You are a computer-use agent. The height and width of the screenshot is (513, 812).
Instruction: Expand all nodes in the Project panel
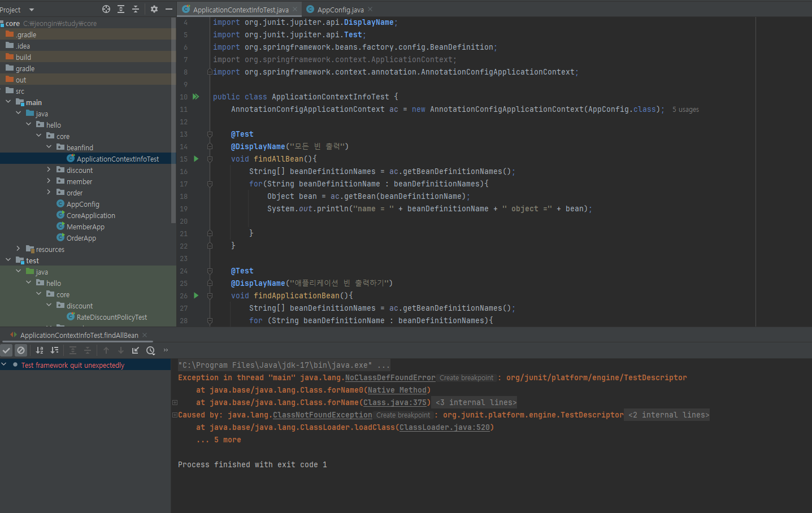pyautogui.click(x=121, y=9)
